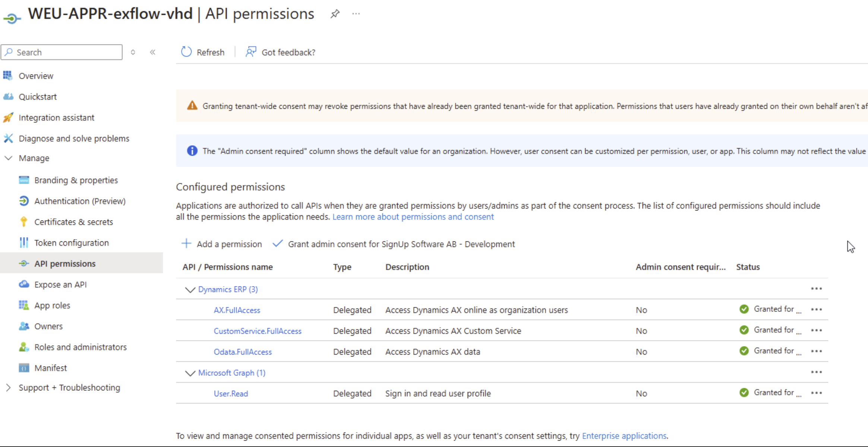Click the Admin consent required column header

point(681,267)
